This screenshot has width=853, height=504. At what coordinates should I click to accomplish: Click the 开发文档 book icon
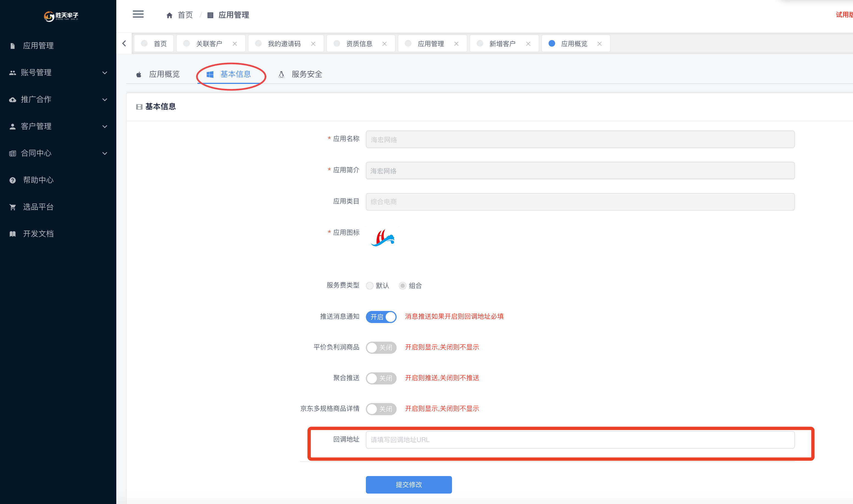13,234
